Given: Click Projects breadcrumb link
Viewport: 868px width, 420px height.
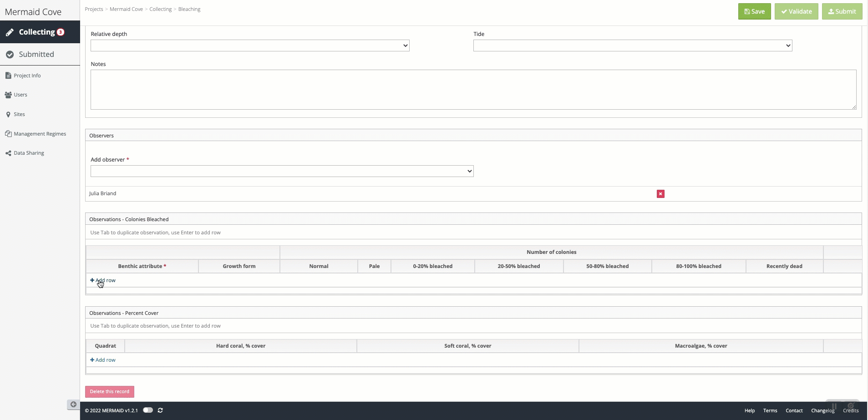Looking at the screenshot, I should point(94,9).
